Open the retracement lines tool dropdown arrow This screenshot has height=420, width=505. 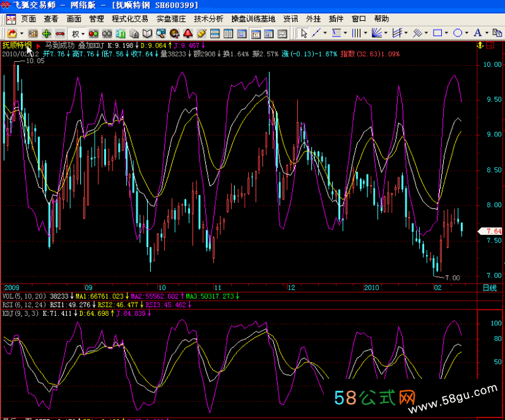tap(345, 33)
